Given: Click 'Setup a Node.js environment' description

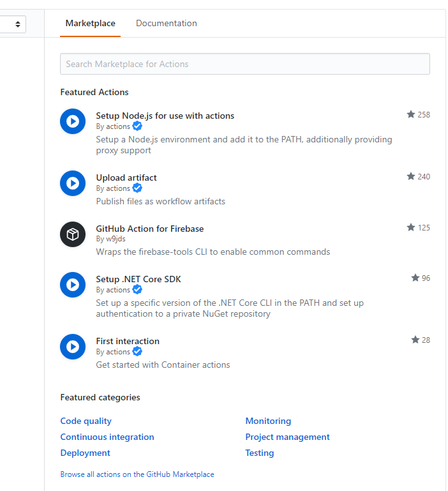Looking at the screenshot, I should [244, 145].
